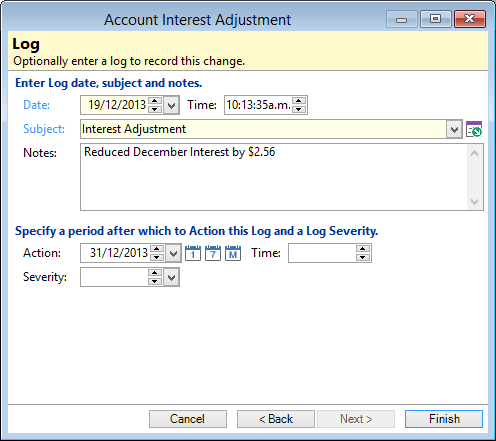Viewport: 496px width, 441px height.
Task: Increase the Severity spinner value
Action: tap(155, 273)
